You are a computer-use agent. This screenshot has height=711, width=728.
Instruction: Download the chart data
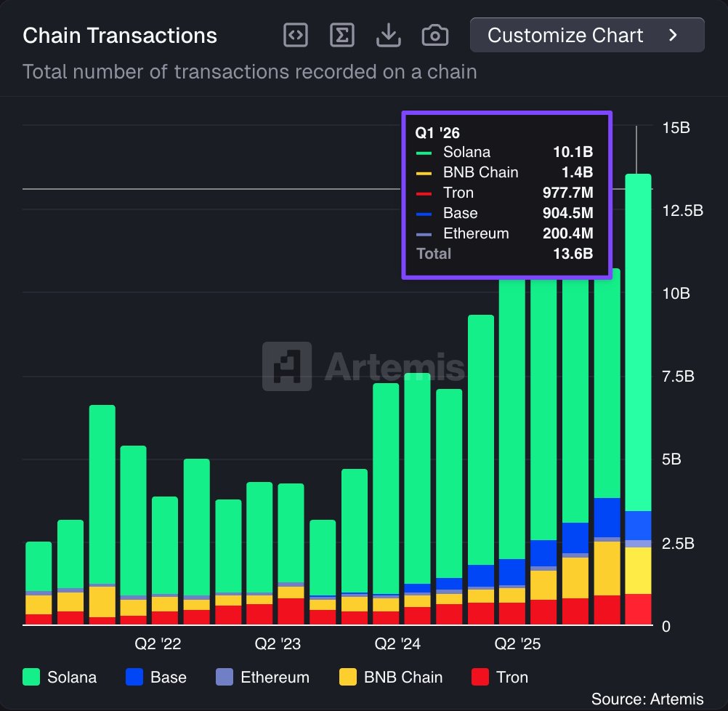pos(389,35)
